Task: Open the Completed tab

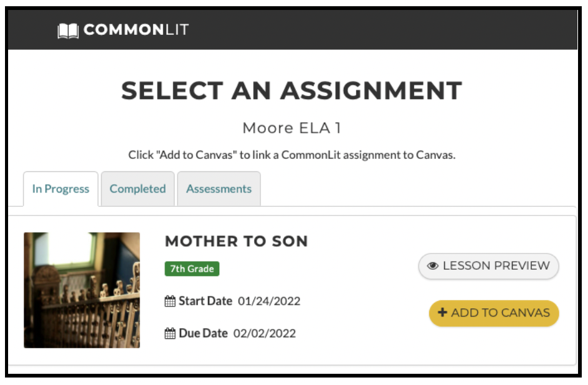Action: [x=138, y=189]
